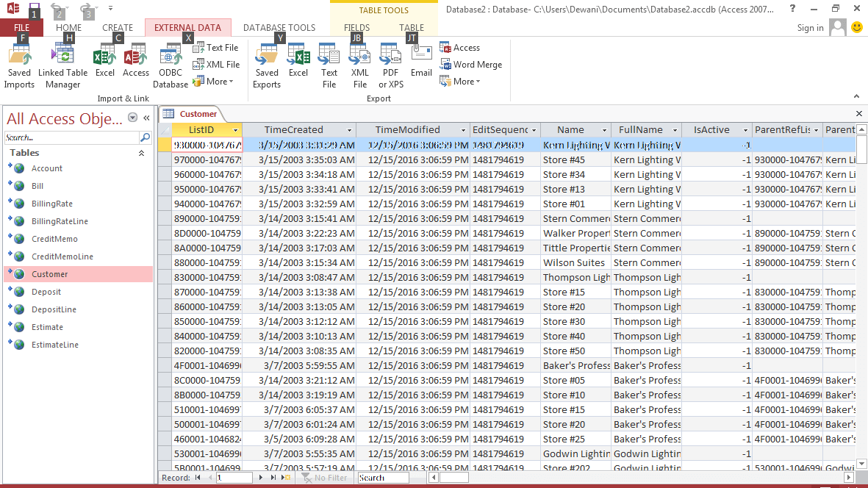Click the navigation pane Search box

click(71, 137)
